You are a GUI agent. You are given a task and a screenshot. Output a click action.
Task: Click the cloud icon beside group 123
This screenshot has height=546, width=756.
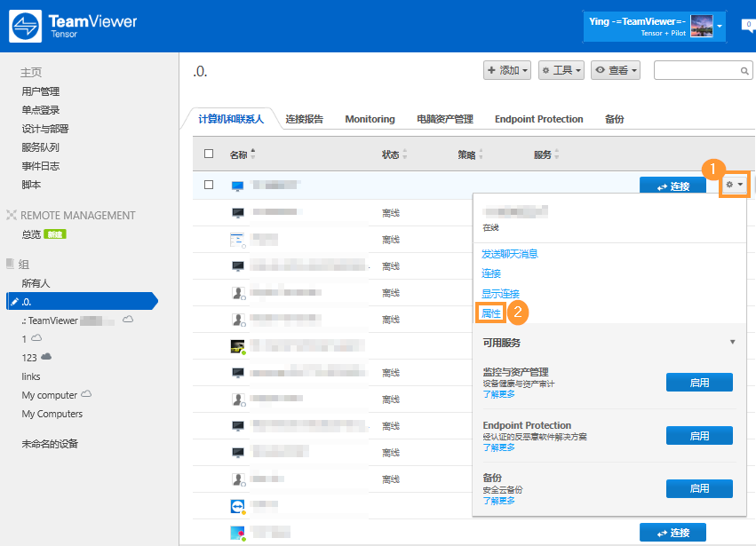[46, 357]
